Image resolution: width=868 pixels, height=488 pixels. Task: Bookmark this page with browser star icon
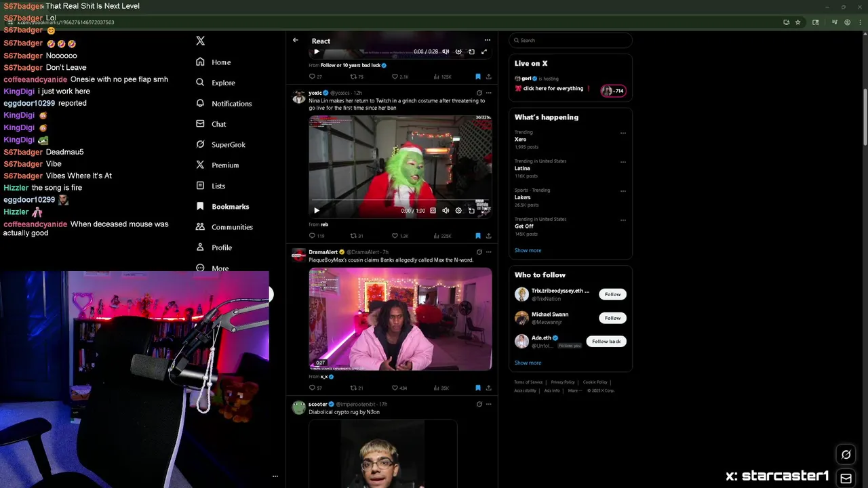coord(798,22)
